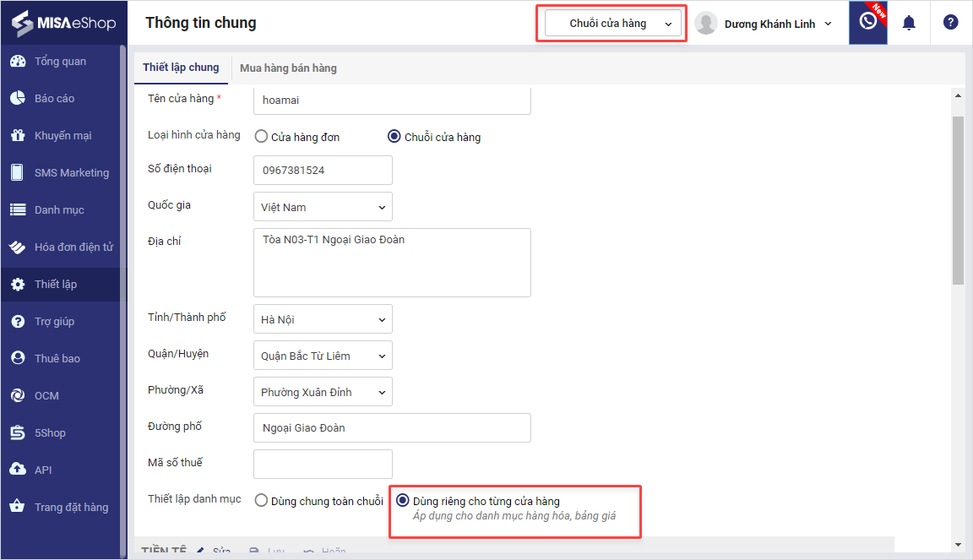Click the form's vertical scrollbar thumb
The image size is (973, 560).
(958, 200)
